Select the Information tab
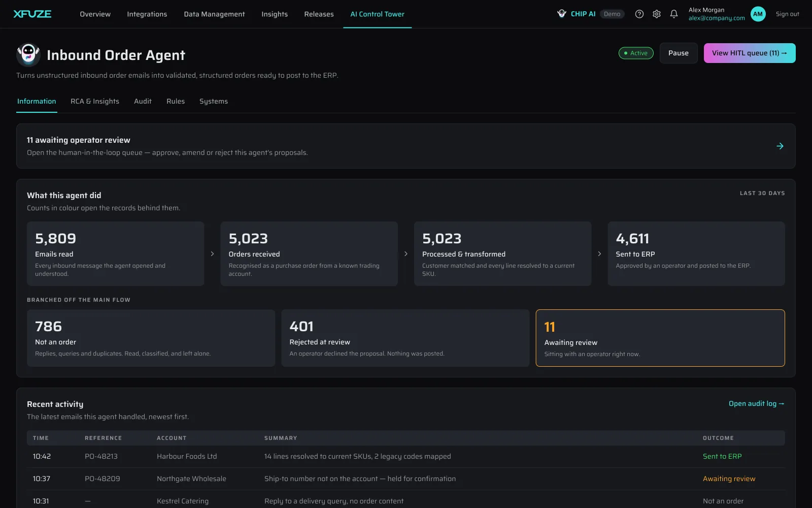The image size is (812, 508). click(x=37, y=101)
